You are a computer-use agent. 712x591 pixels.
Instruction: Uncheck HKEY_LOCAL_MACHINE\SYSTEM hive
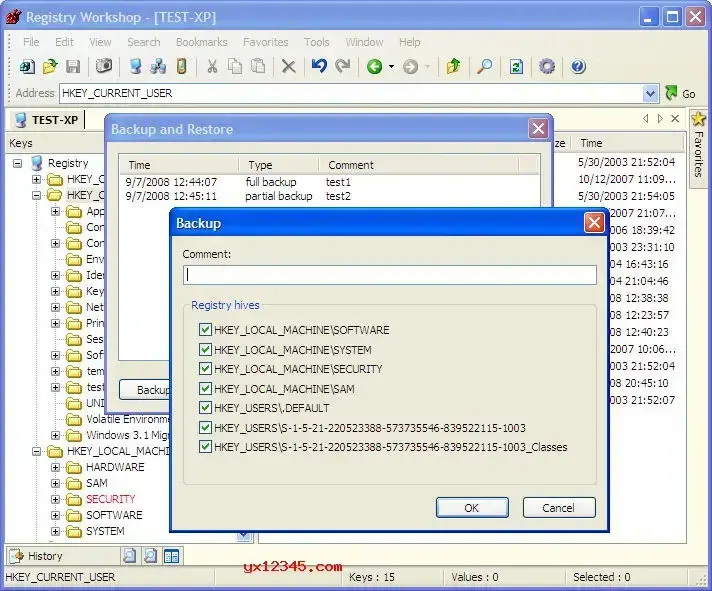pos(205,350)
